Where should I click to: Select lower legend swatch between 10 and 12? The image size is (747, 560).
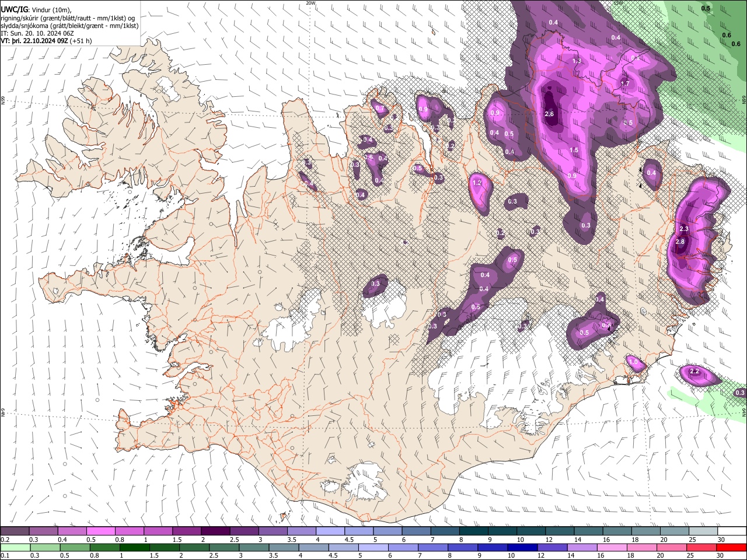pyautogui.click(x=523, y=547)
